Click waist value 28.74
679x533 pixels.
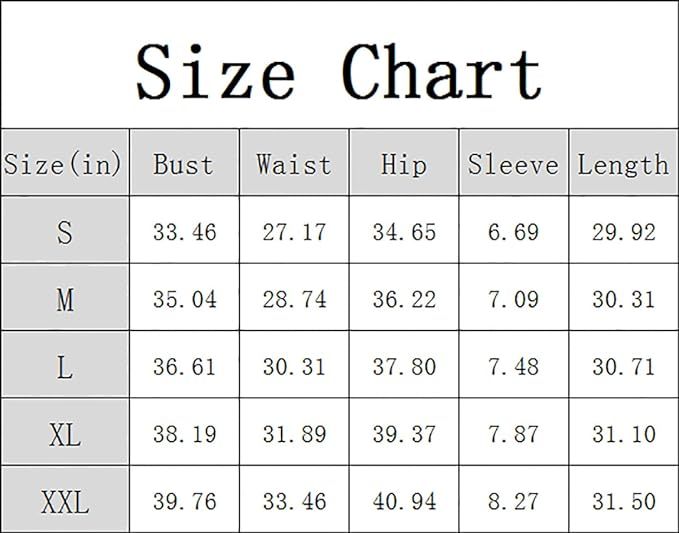point(294,299)
